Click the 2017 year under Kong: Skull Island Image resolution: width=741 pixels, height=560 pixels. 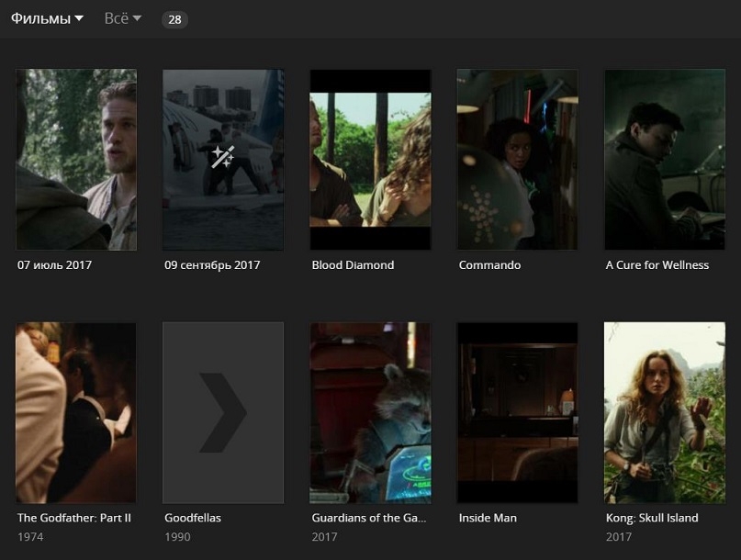click(619, 537)
